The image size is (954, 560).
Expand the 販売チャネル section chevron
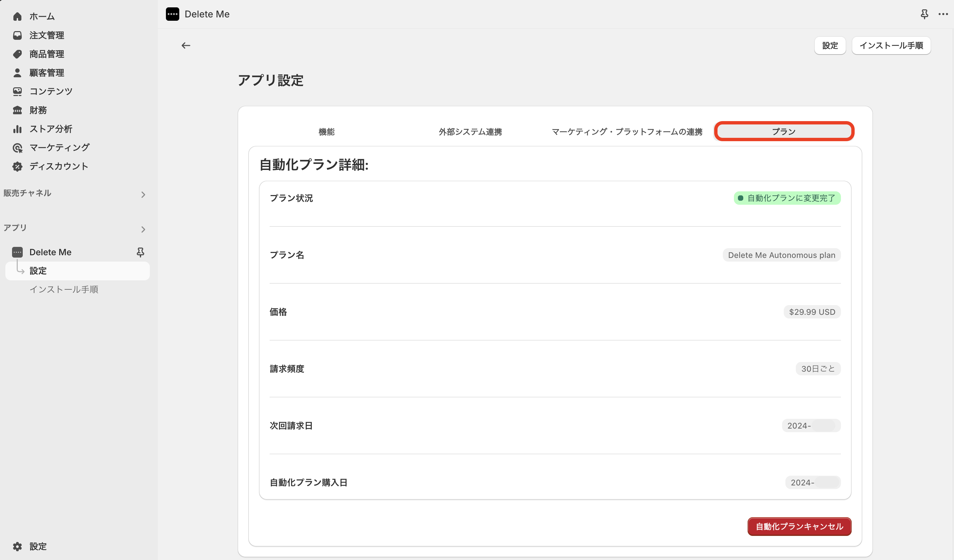click(x=143, y=195)
